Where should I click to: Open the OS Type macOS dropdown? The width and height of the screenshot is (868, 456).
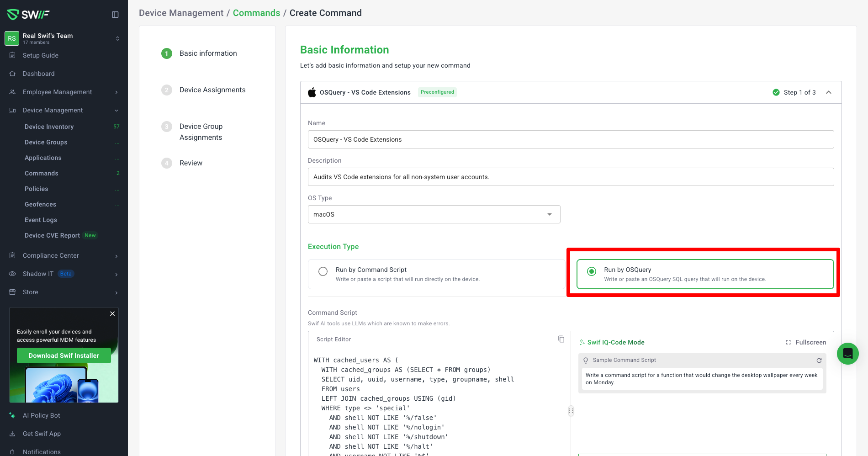(434, 214)
